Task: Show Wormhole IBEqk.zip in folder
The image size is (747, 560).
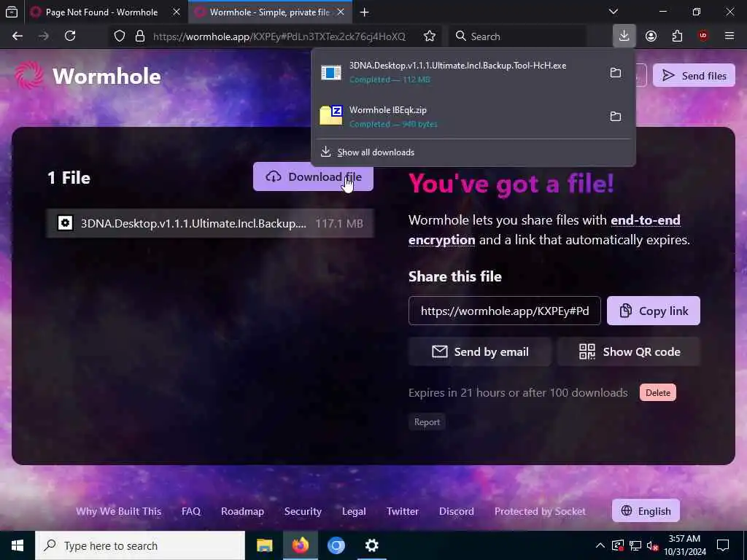Action: pos(616,117)
